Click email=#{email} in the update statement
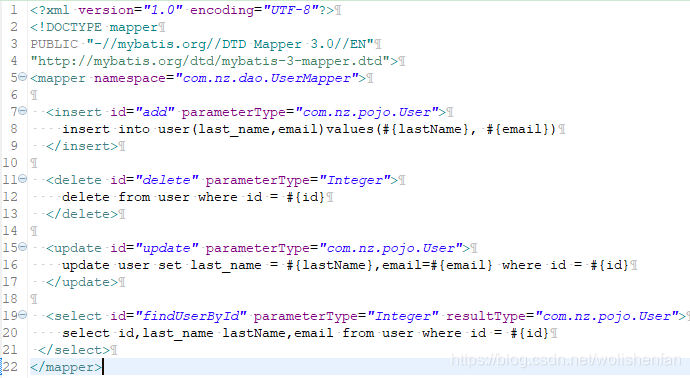This screenshot has height=378, width=690. (437, 265)
